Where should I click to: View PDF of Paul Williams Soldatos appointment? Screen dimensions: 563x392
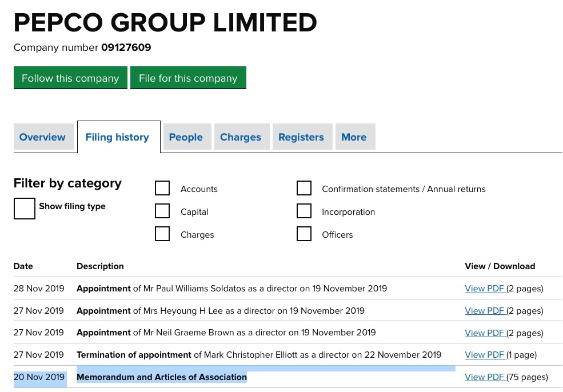tap(484, 289)
